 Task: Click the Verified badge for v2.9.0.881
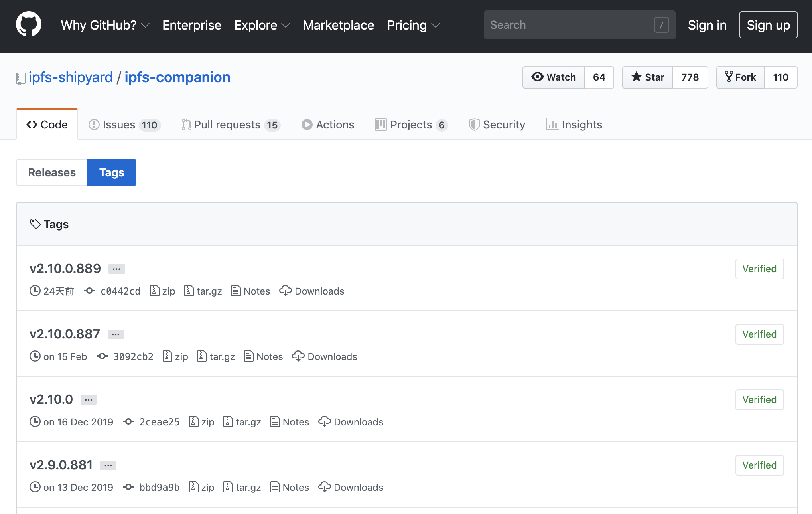tap(759, 465)
